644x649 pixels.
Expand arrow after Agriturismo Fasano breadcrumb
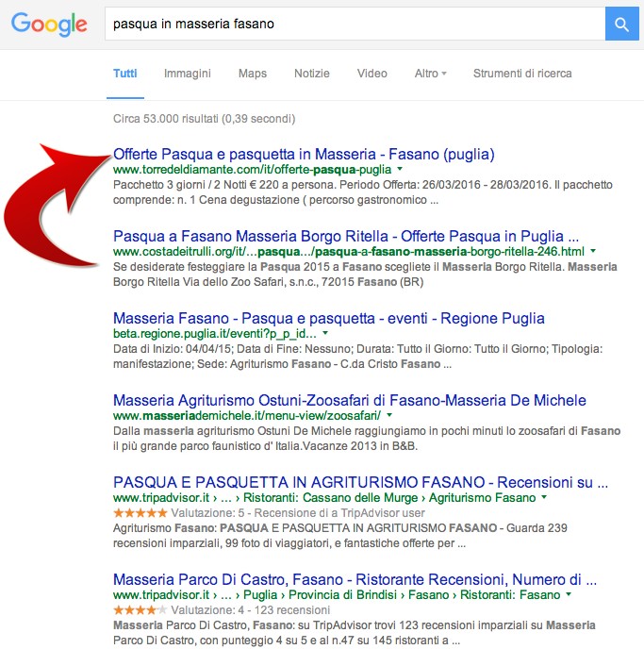pos(544,497)
